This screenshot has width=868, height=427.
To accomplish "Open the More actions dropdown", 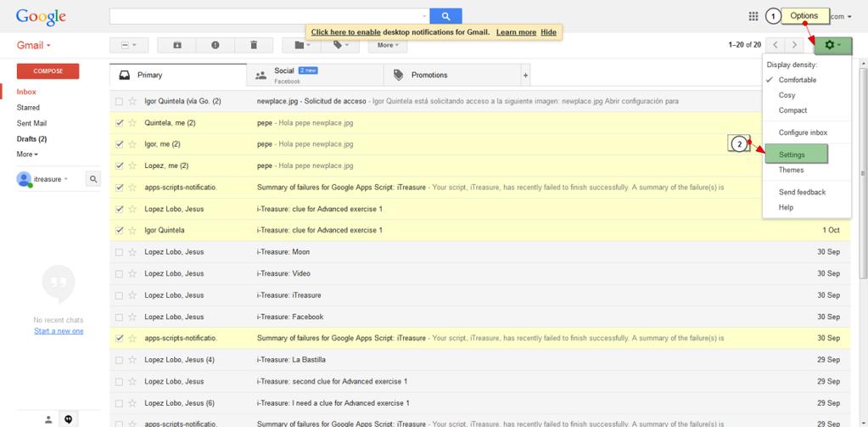I will 388,45.
